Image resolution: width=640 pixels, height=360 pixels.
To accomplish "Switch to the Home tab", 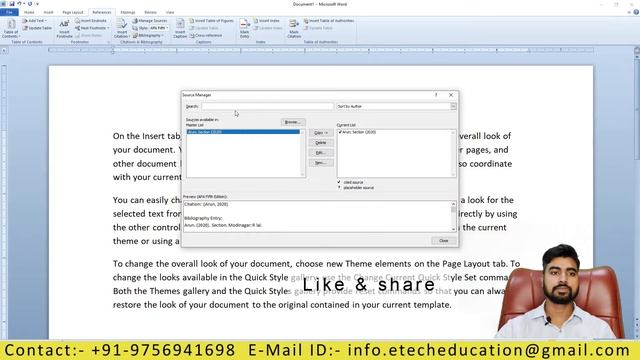I will click(29, 12).
